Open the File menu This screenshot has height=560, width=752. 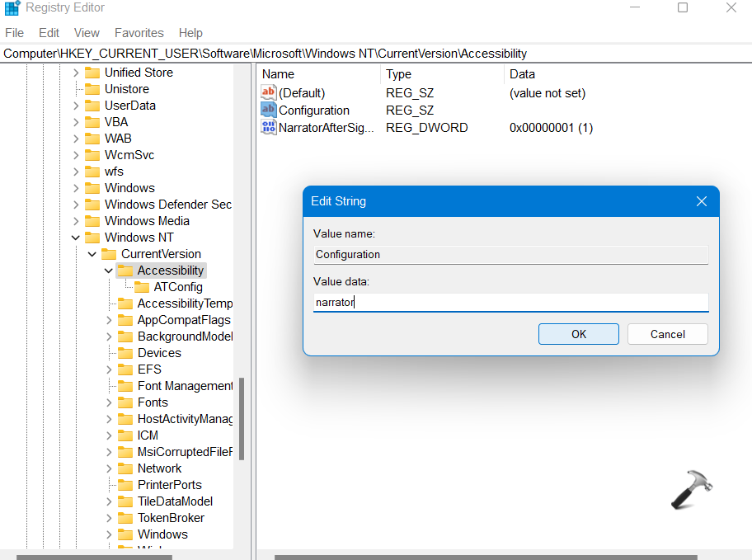14,33
